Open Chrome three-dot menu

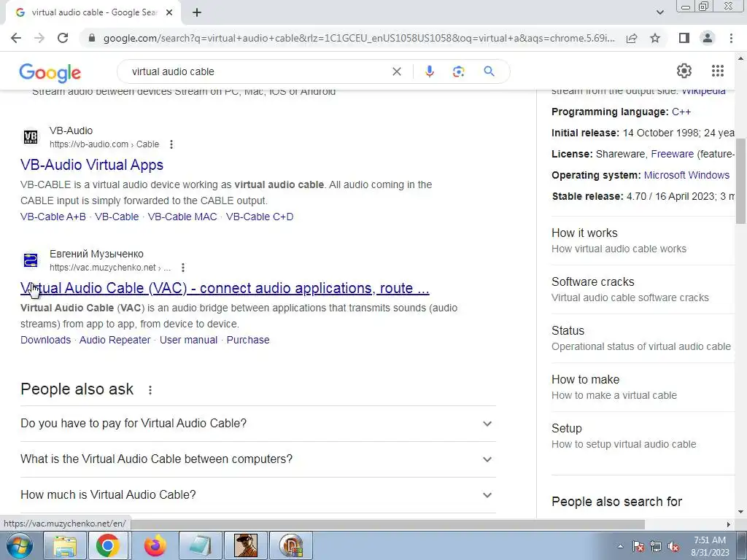(x=731, y=38)
